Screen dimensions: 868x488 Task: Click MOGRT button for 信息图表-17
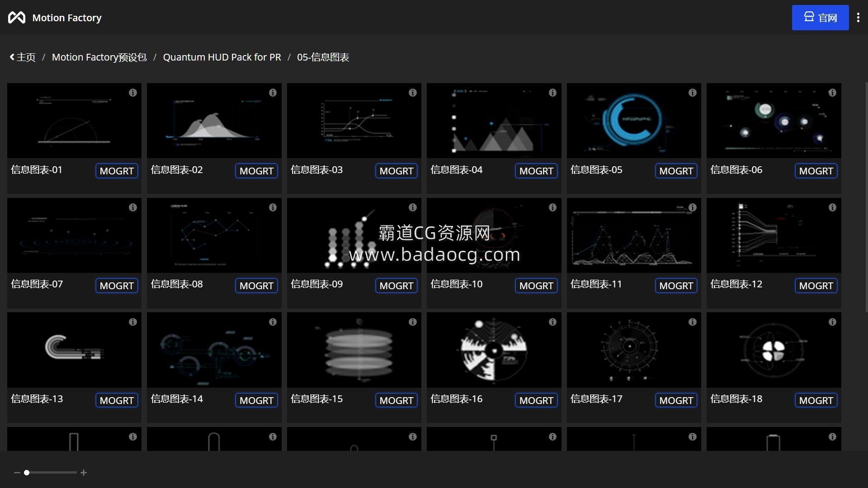676,400
